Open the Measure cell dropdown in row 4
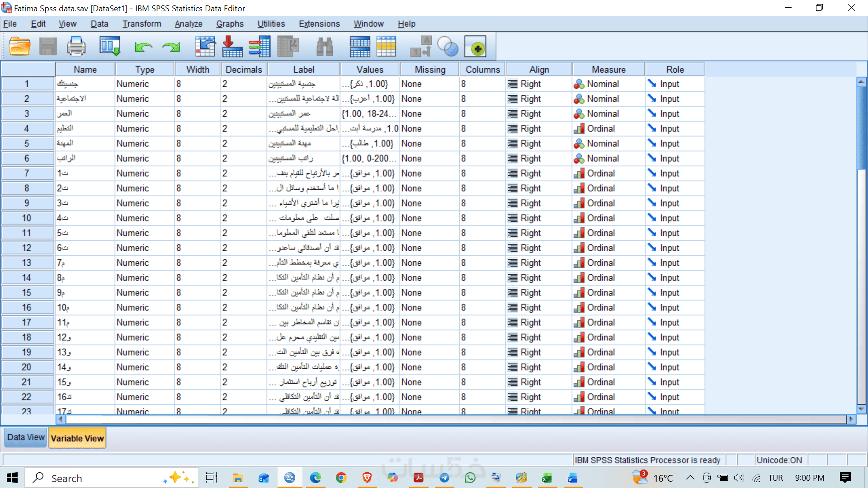The image size is (868, 488). click(608, 129)
